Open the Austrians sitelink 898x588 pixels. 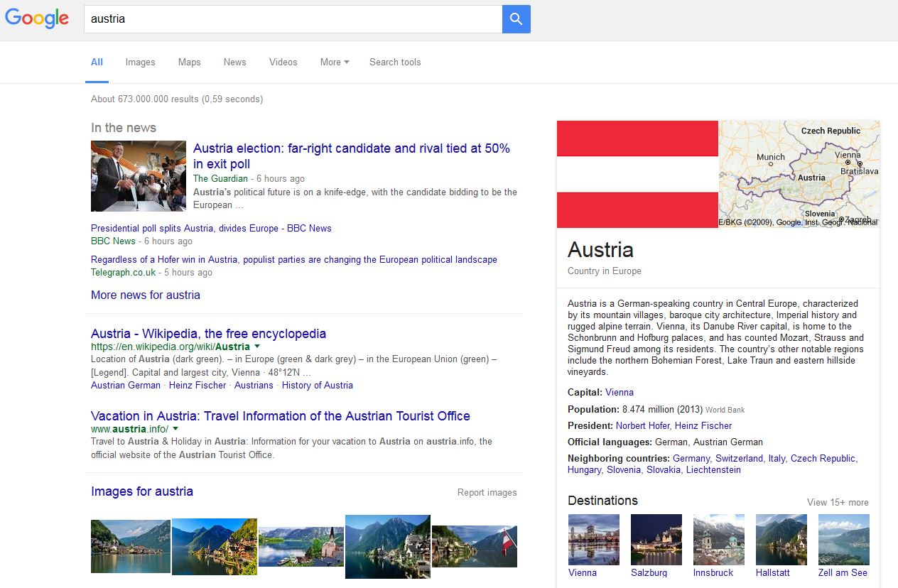(254, 385)
